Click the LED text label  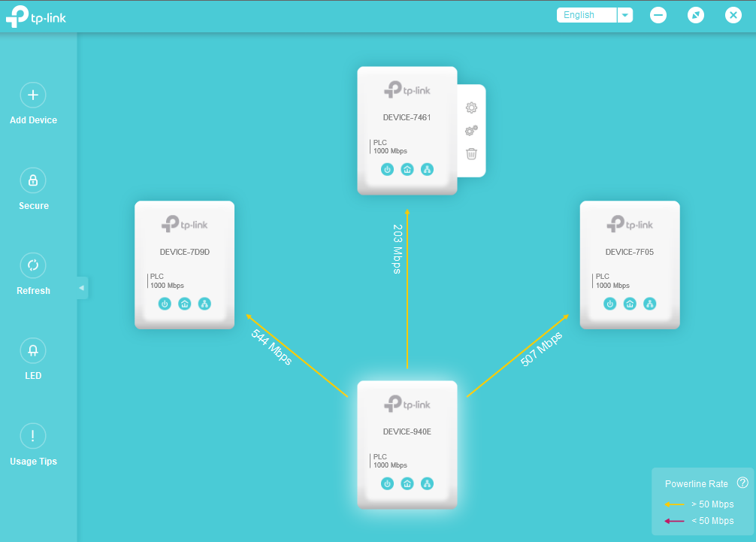(x=33, y=376)
